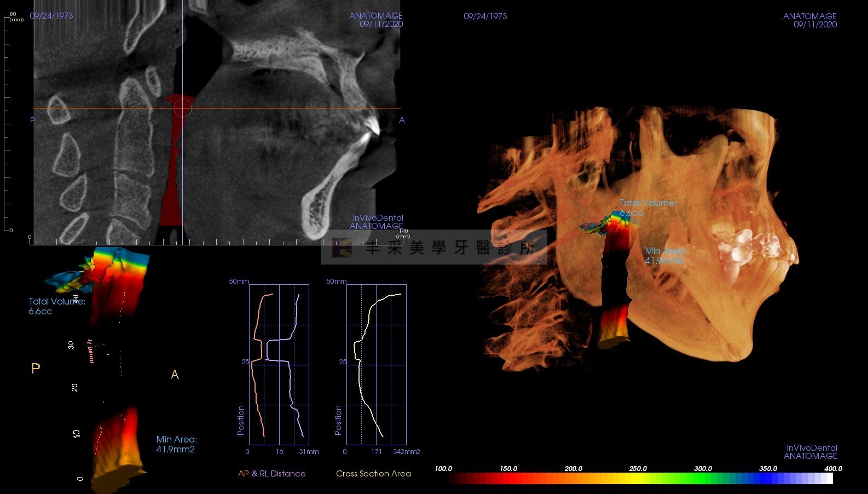Click the A orientation marker on the sagittal slice
Viewport: 868px width, 494px height.
click(x=402, y=120)
